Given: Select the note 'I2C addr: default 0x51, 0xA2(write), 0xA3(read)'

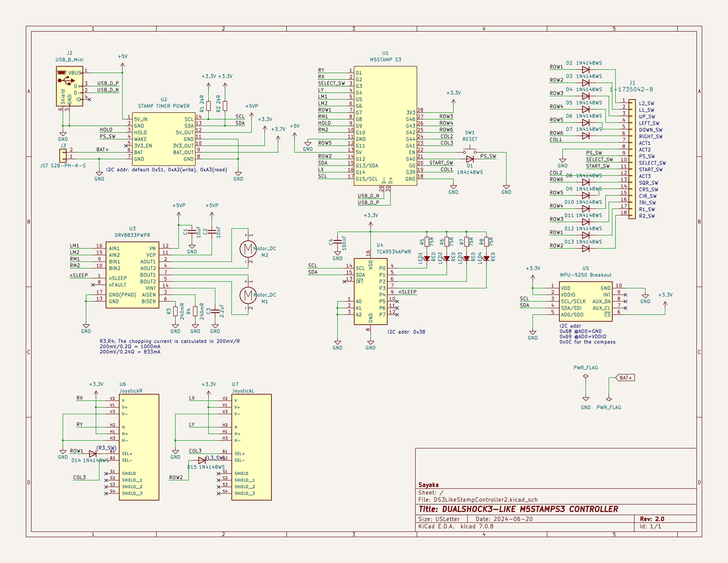Looking at the screenshot, I should 166,170.
